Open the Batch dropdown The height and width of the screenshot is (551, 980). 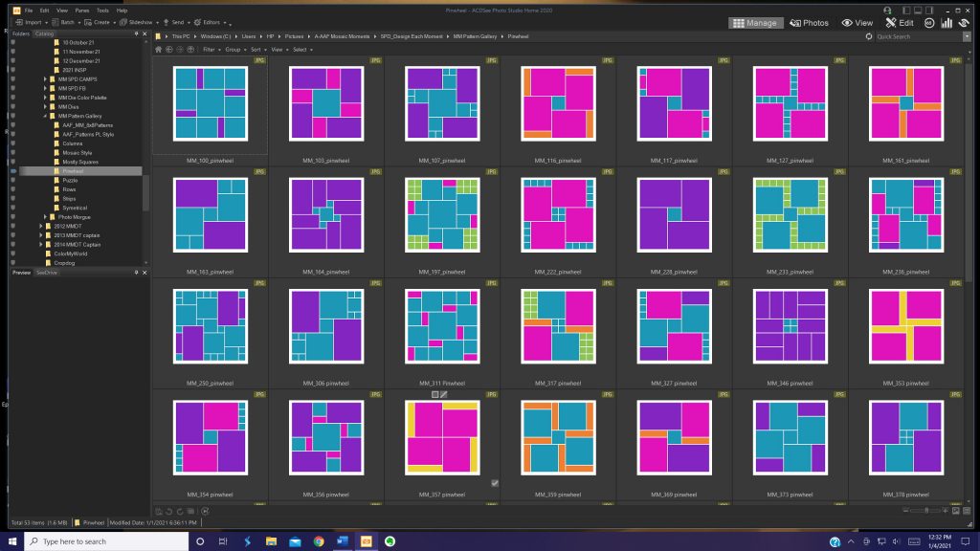point(66,23)
